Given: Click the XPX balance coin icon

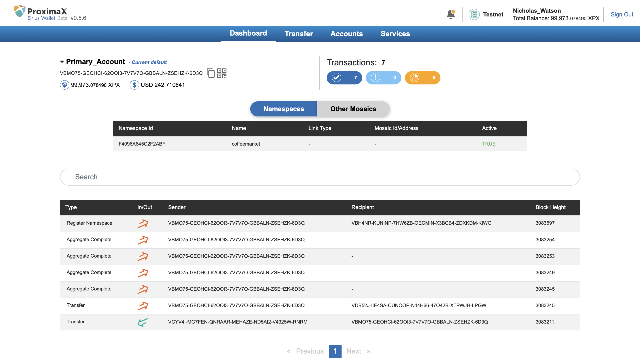Looking at the screenshot, I should [64, 85].
